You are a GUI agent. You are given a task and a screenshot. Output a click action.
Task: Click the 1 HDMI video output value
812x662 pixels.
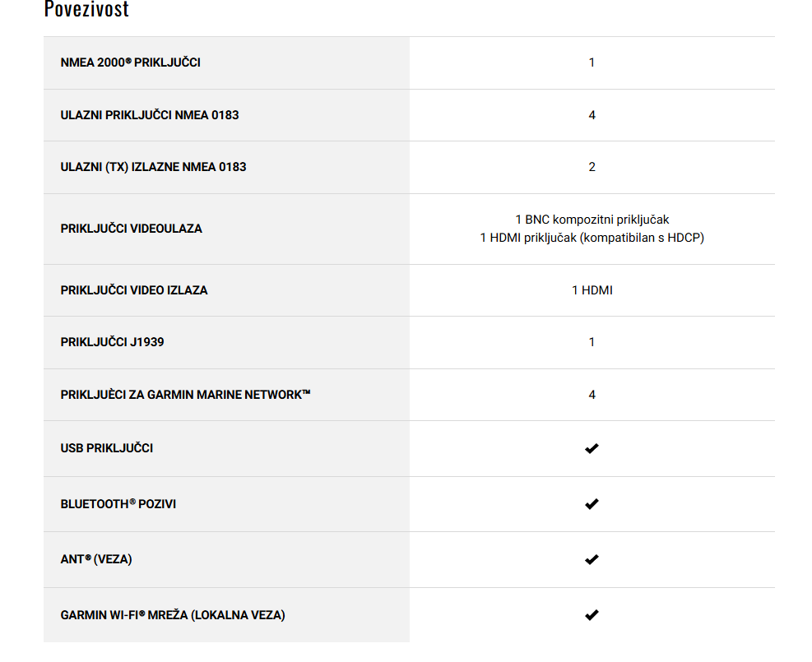coord(592,290)
